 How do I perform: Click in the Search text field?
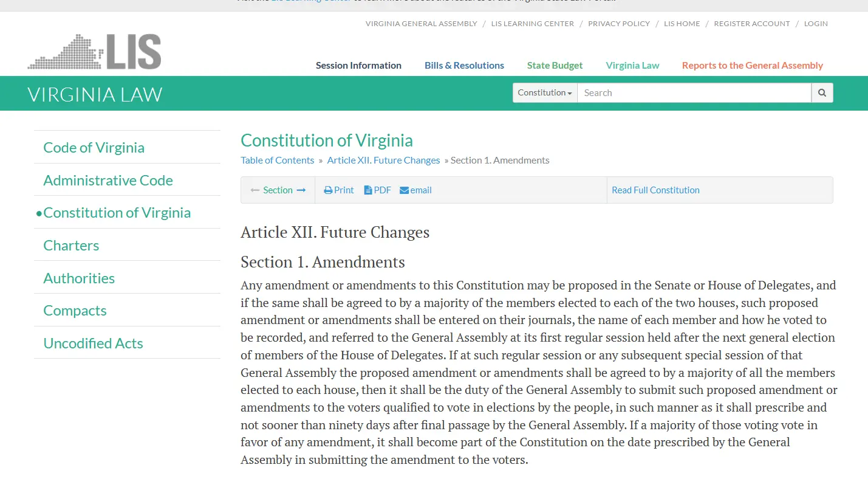coord(694,93)
